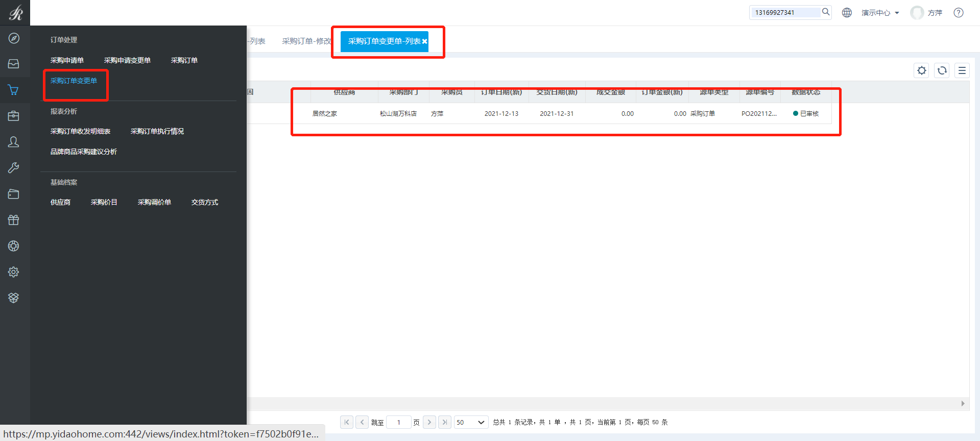Image resolution: width=980 pixels, height=441 pixels.
Task: Click supplier cell 居然之家
Action: click(325, 114)
